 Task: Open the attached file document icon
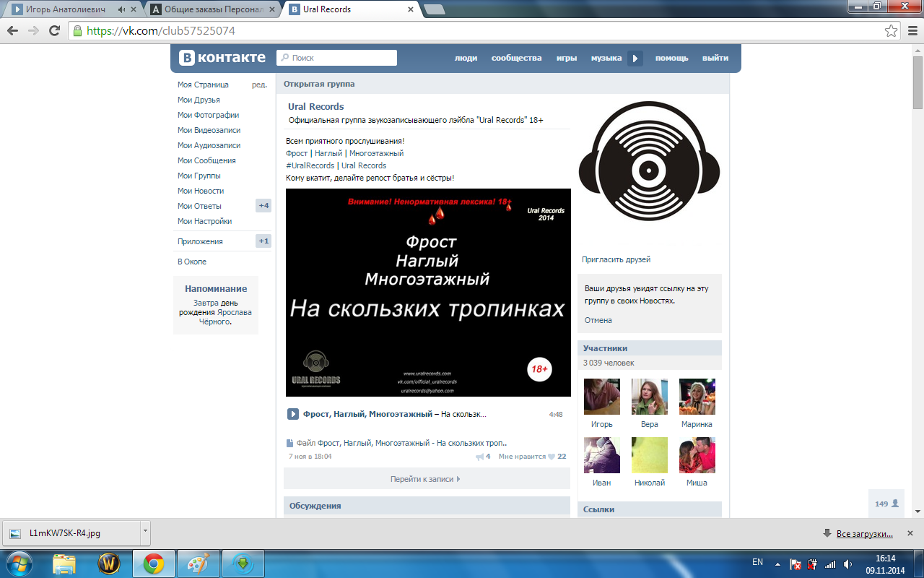290,443
